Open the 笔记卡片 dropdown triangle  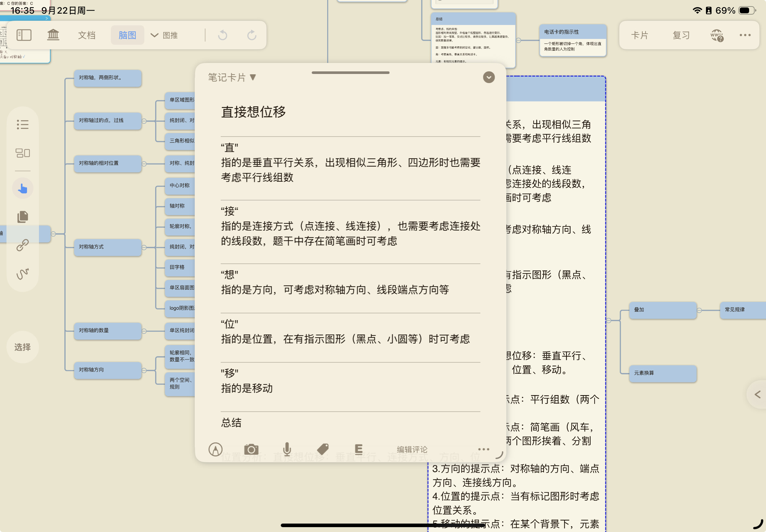click(x=253, y=77)
